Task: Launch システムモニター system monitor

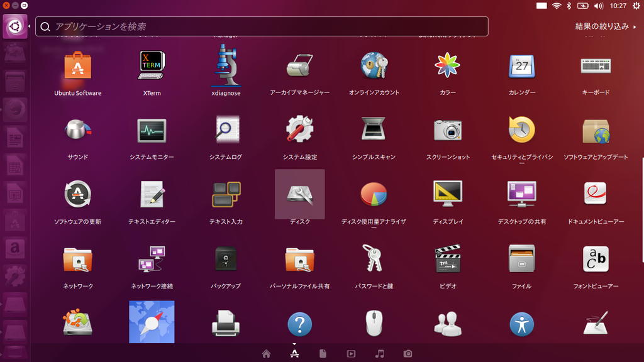Action: [x=152, y=131]
